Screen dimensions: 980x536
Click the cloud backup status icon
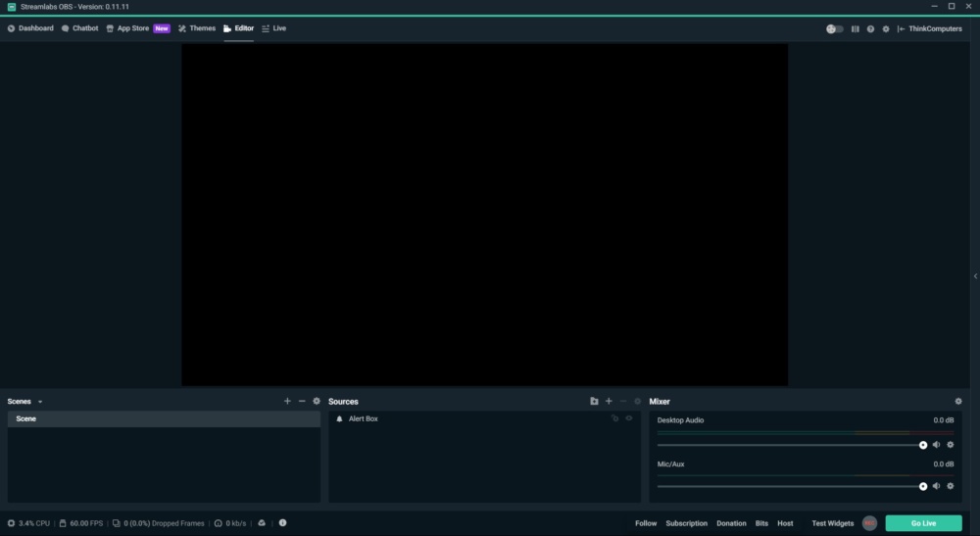click(x=262, y=523)
